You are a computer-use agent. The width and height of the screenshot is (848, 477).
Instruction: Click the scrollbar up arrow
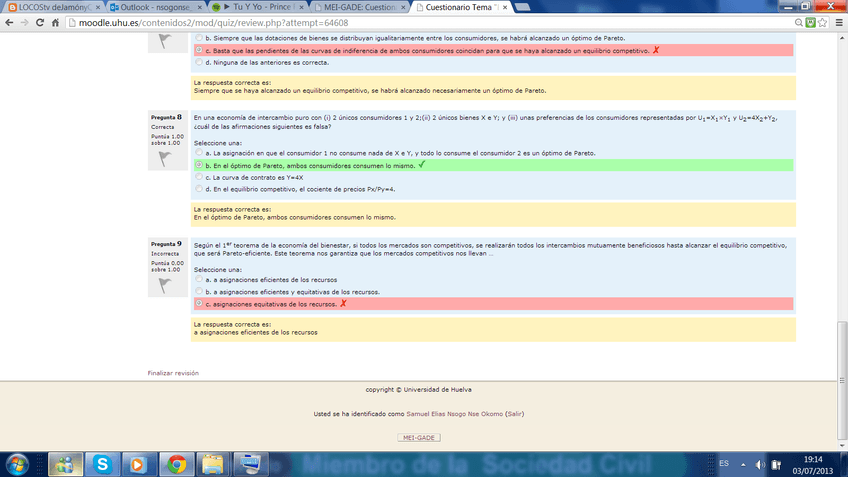[842, 38]
